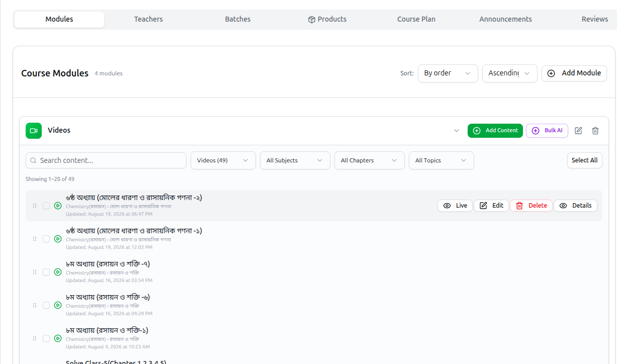The width and height of the screenshot is (617, 364).
Task: Collapse the Videos module with chevron
Action: [457, 131]
